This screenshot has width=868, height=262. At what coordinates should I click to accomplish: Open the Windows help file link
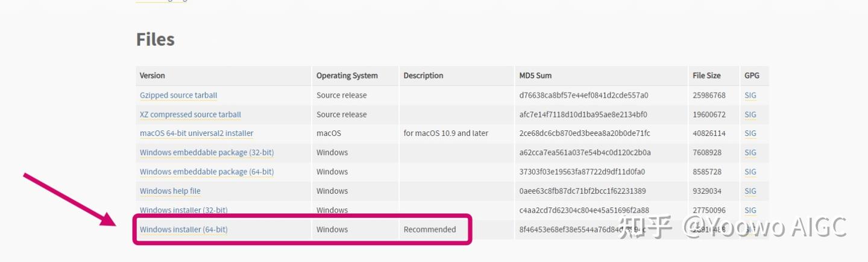click(x=170, y=191)
